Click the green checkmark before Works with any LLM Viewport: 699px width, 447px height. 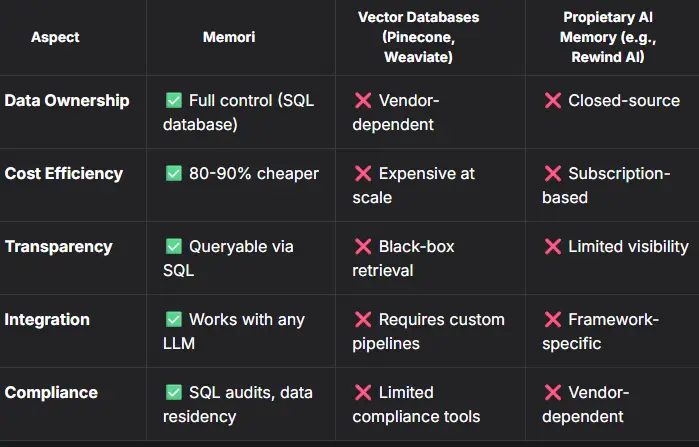(174, 320)
